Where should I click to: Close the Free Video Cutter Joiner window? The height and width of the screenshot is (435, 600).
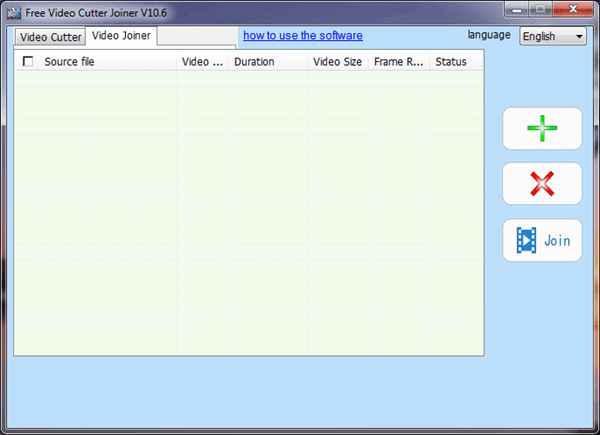[573, 9]
